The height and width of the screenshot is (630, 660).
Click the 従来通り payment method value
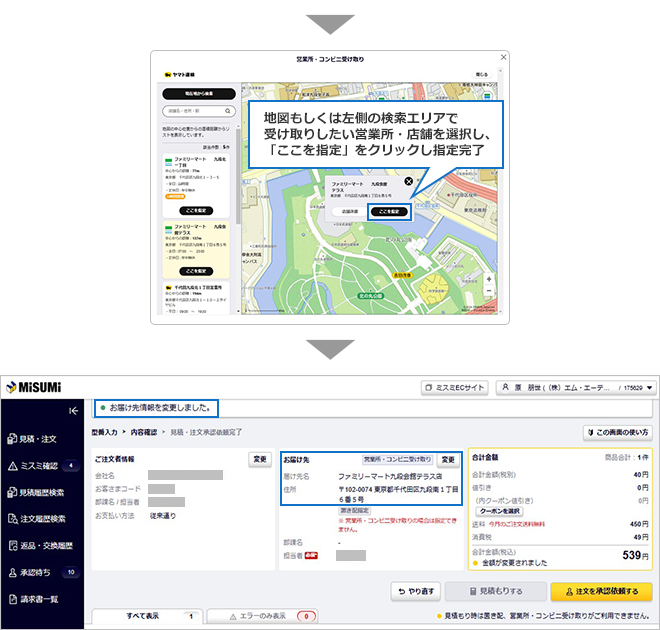click(163, 516)
